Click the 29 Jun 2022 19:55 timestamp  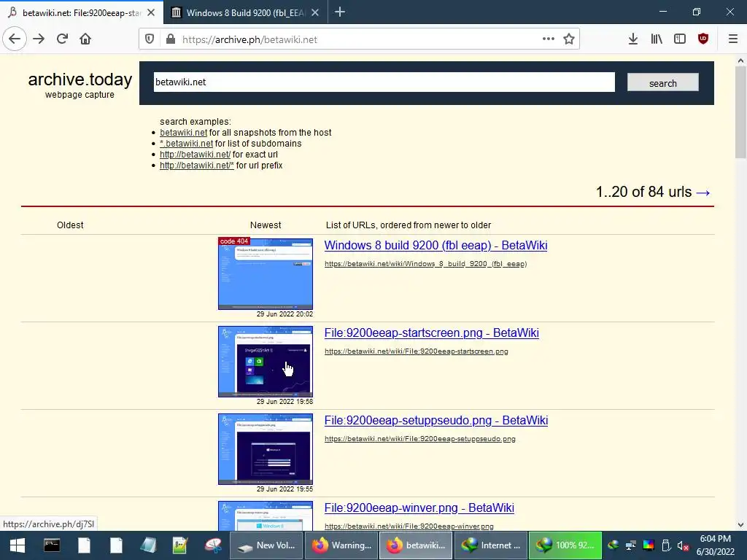(285, 489)
